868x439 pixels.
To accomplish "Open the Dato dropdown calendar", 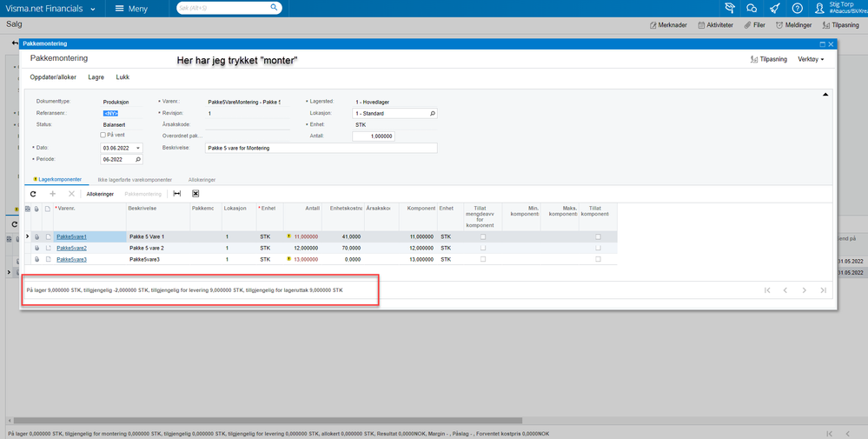I will point(138,148).
